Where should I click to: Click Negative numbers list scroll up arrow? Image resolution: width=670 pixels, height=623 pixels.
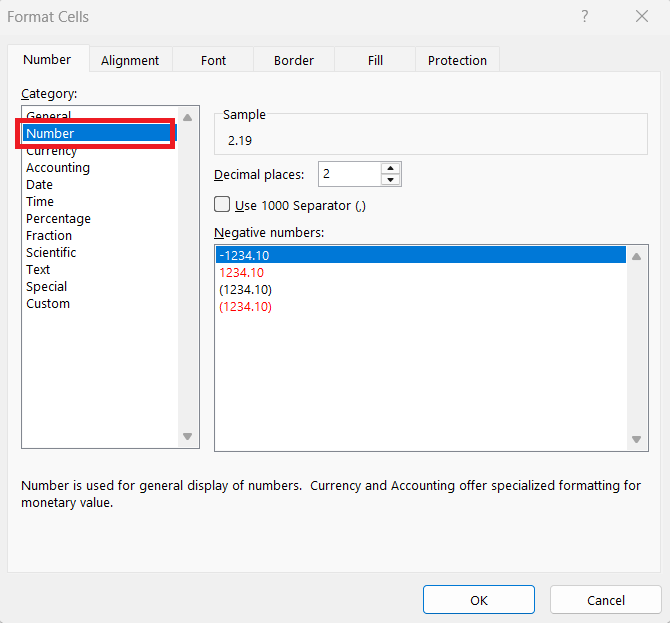tap(636, 256)
